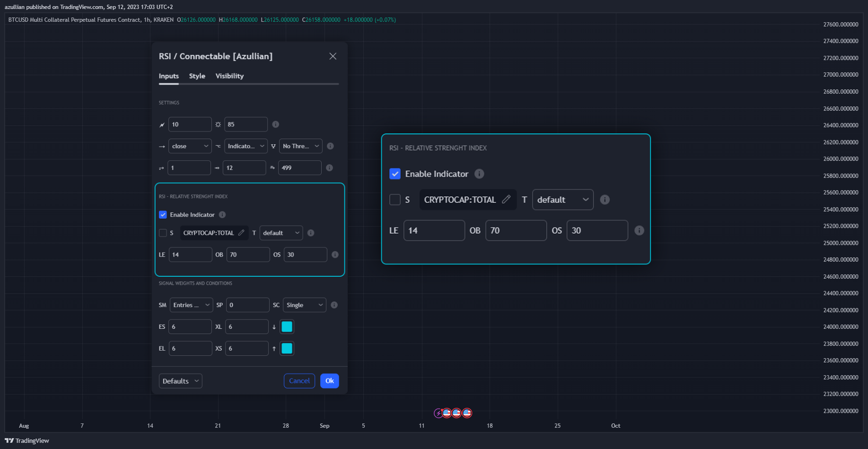Uncheck Enable Indicator in the settings dialog
Viewport: 868px width, 449px height.
point(163,215)
